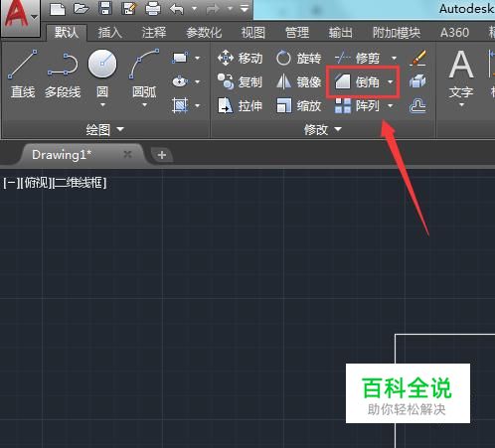Expand the 圆弧 arc options arrow

coord(144,105)
